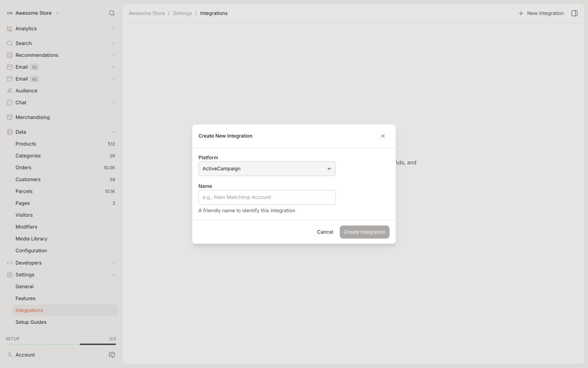Click the Merchandising store icon

[10, 117]
